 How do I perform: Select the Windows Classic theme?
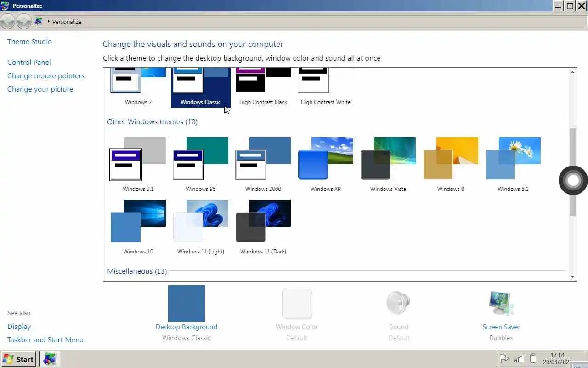coord(201,87)
